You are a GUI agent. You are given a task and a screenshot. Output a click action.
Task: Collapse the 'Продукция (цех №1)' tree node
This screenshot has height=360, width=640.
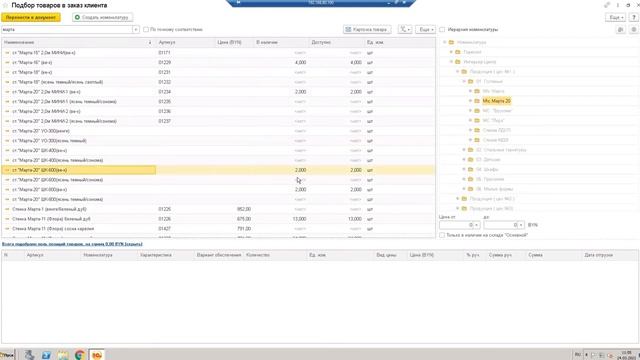(458, 72)
